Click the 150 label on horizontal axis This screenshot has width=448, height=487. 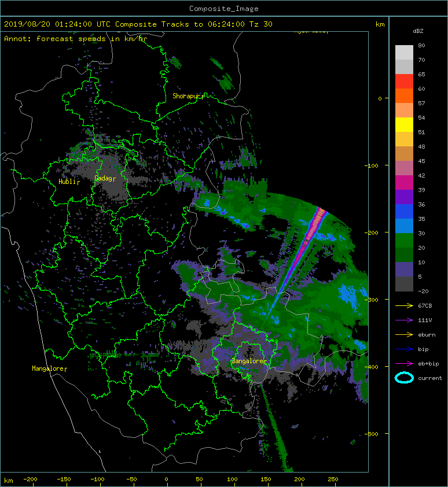(x=266, y=479)
